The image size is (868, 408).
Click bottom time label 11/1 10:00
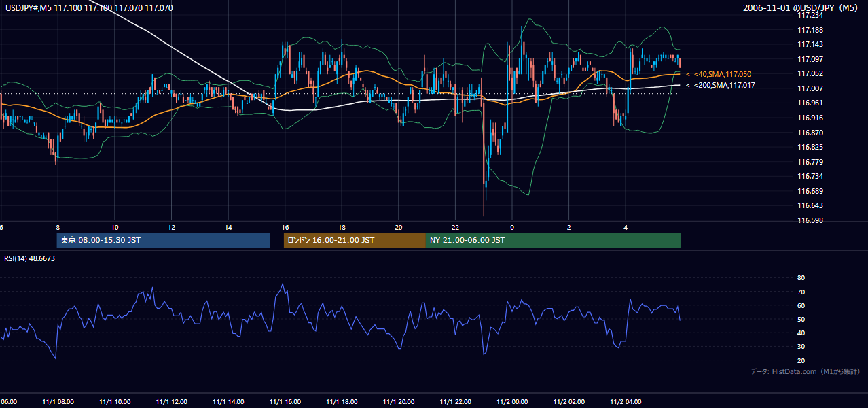[x=115, y=402]
